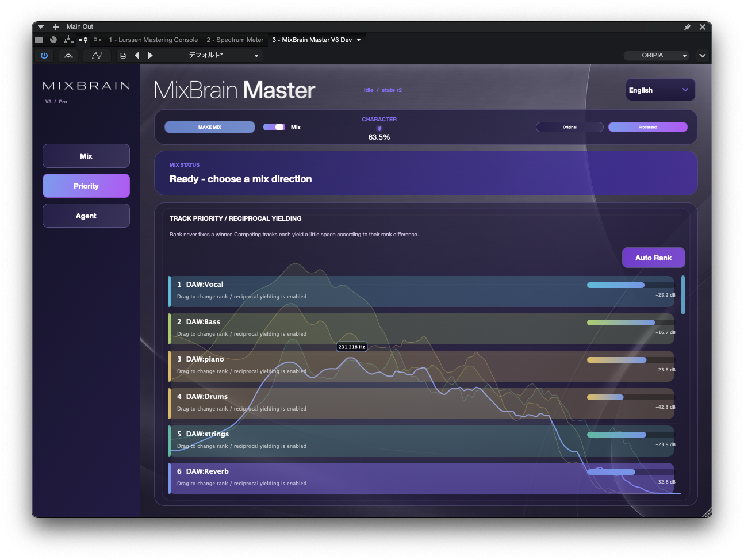The height and width of the screenshot is (560, 744).
Task: Select MixBrain Master V3 Dev tab
Action: pos(312,40)
